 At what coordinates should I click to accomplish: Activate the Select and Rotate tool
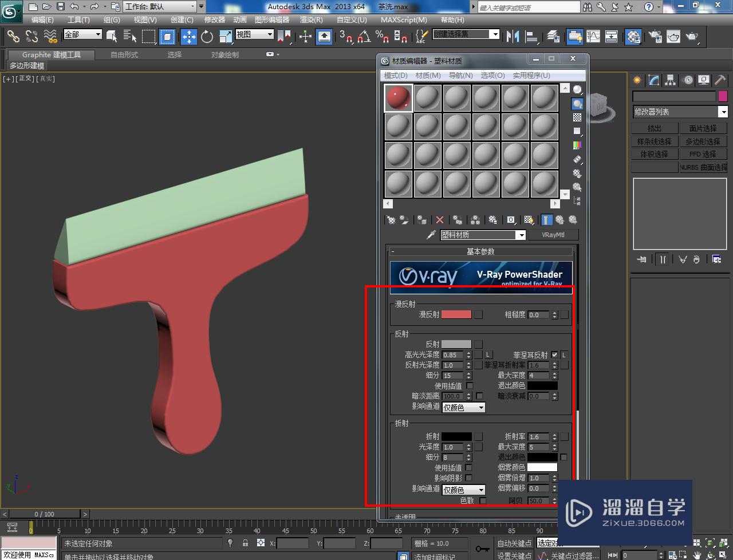pos(207,37)
